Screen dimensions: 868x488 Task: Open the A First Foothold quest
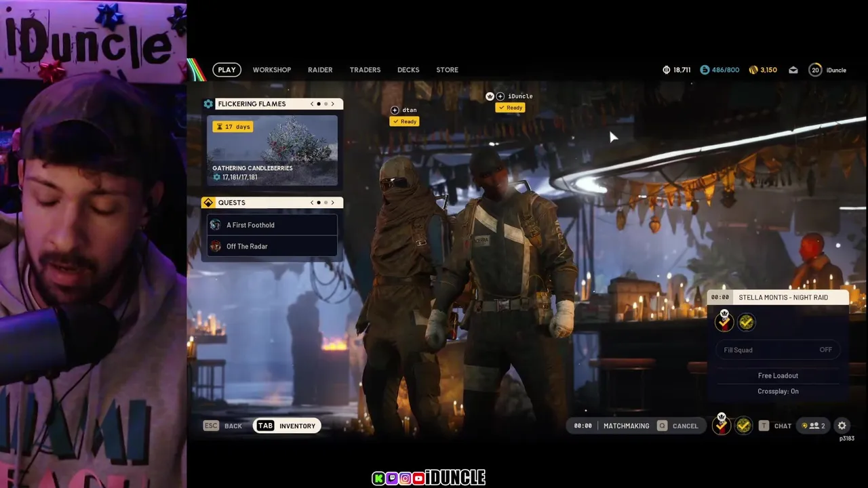click(272, 225)
